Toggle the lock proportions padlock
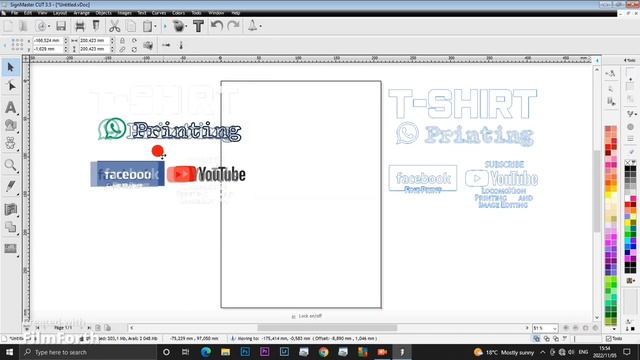 point(122,41)
